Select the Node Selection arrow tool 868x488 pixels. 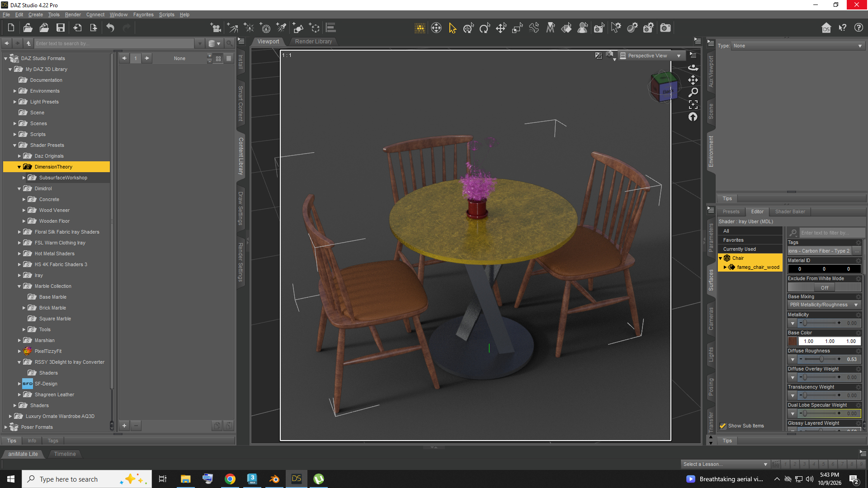click(x=452, y=28)
